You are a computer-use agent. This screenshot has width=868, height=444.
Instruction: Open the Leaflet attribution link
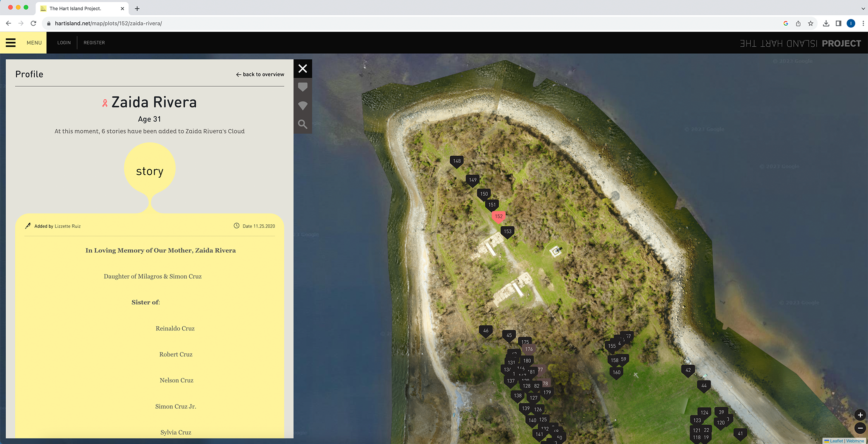[836, 441]
